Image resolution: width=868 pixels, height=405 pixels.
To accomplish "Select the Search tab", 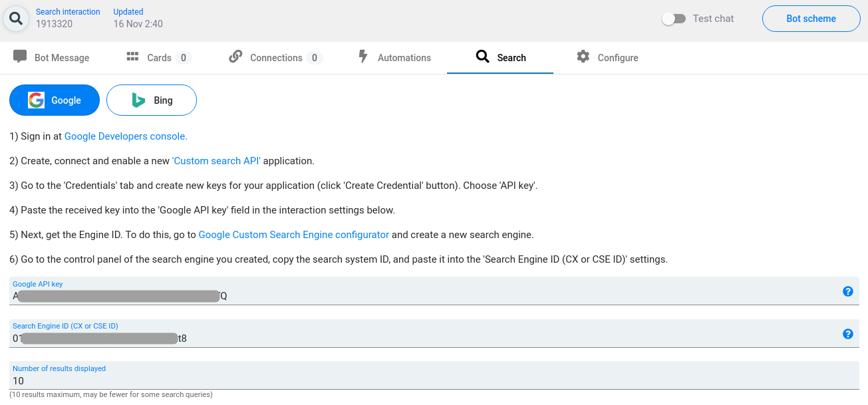I will [500, 57].
